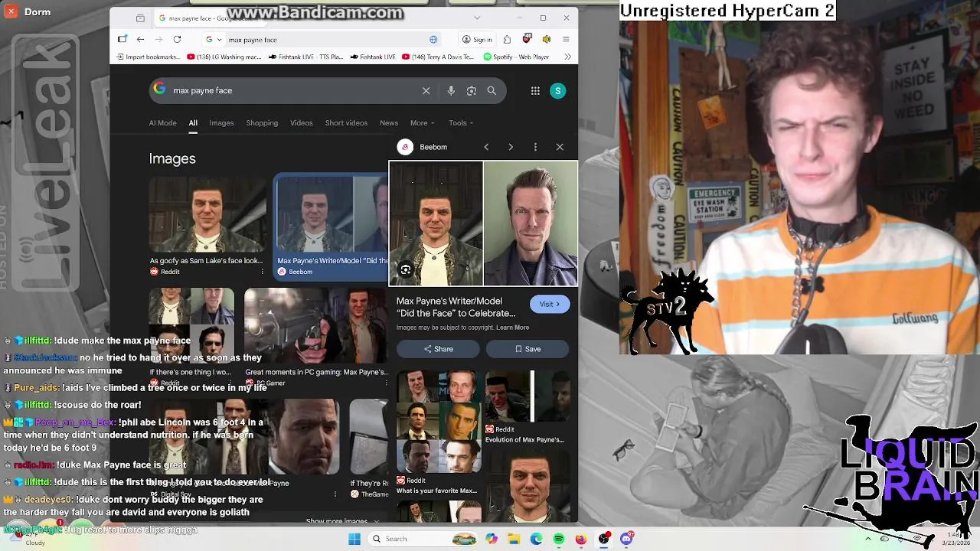The height and width of the screenshot is (551, 980).
Task: Click Import bookmarks in bookmarks bar
Action: tap(149, 57)
